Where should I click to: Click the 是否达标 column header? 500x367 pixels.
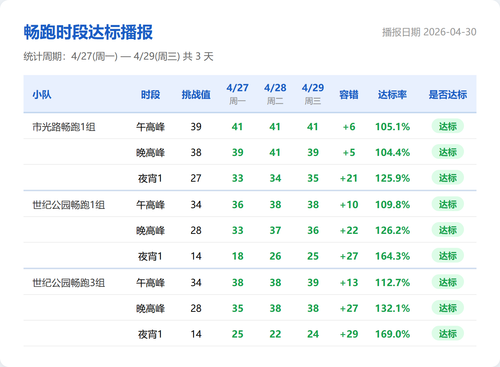click(x=448, y=95)
